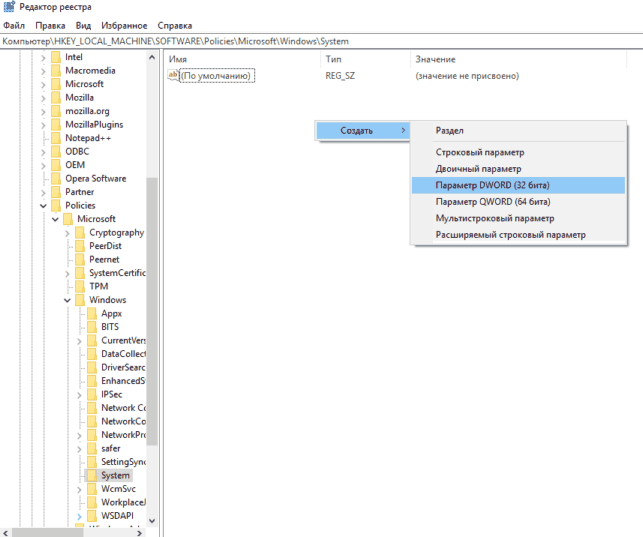Click the registry path address bar
643x537 pixels.
322,41
